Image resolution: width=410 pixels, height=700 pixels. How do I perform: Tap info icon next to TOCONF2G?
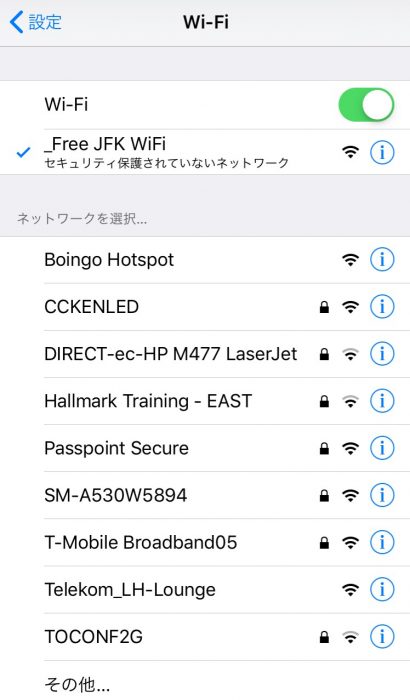click(382, 637)
